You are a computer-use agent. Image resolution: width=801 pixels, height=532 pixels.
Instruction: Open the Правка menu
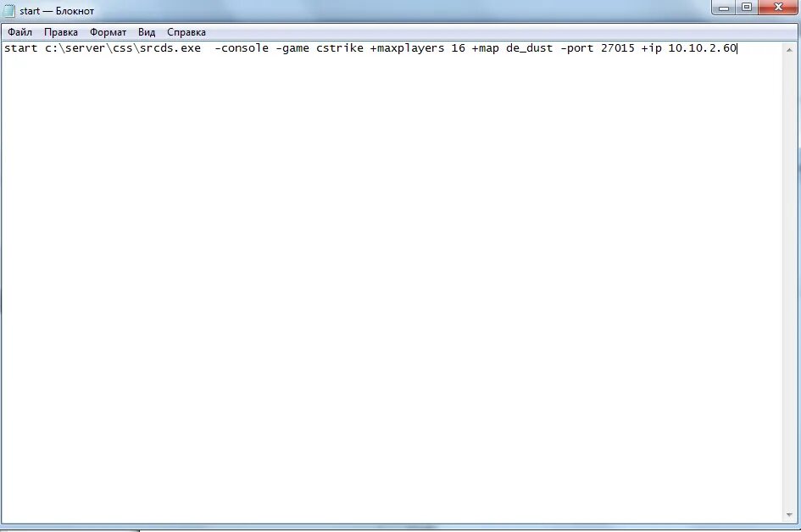[61, 31]
